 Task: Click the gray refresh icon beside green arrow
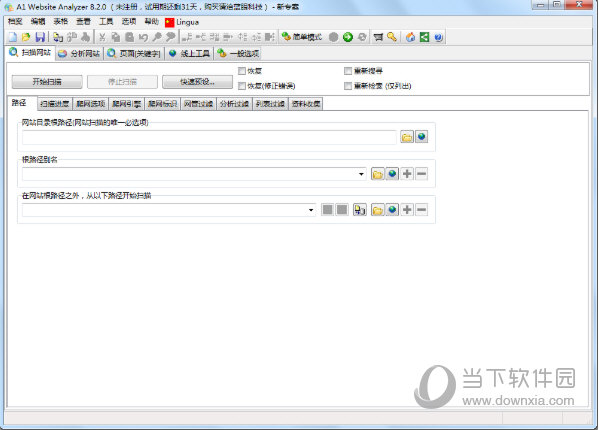[362, 37]
